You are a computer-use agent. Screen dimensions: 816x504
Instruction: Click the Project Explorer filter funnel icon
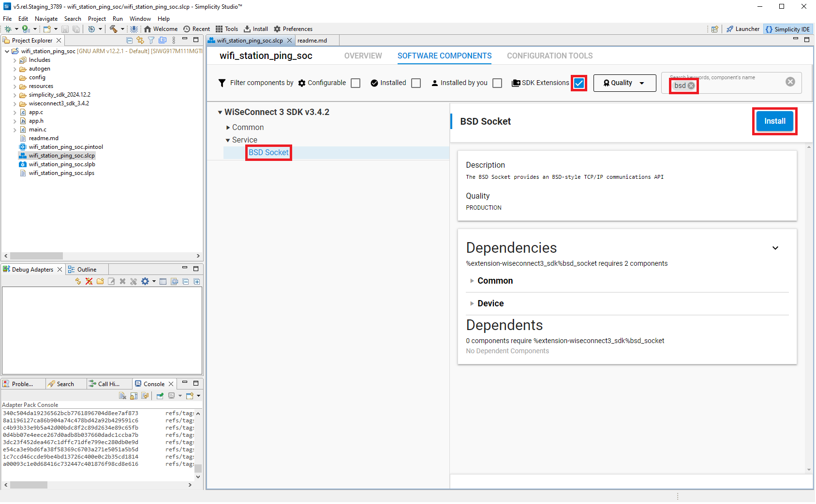coord(151,41)
